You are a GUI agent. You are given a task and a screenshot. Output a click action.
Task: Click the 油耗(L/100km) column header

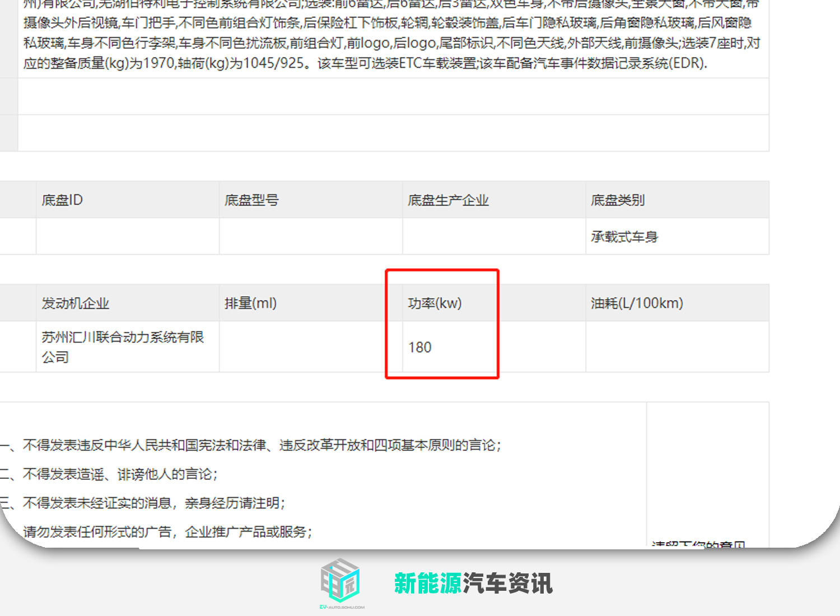click(x=678, y=303)
